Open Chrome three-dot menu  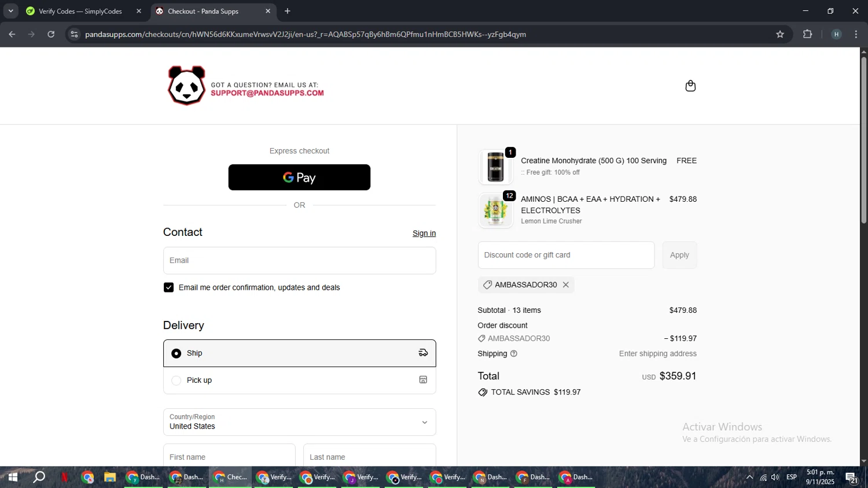coord(856,35)
